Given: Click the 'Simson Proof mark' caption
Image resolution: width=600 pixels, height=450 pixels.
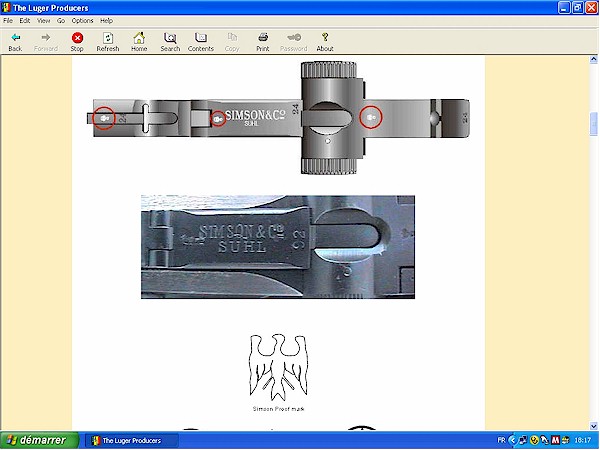Looking at the screenshot, I should (x=278, y=409).
